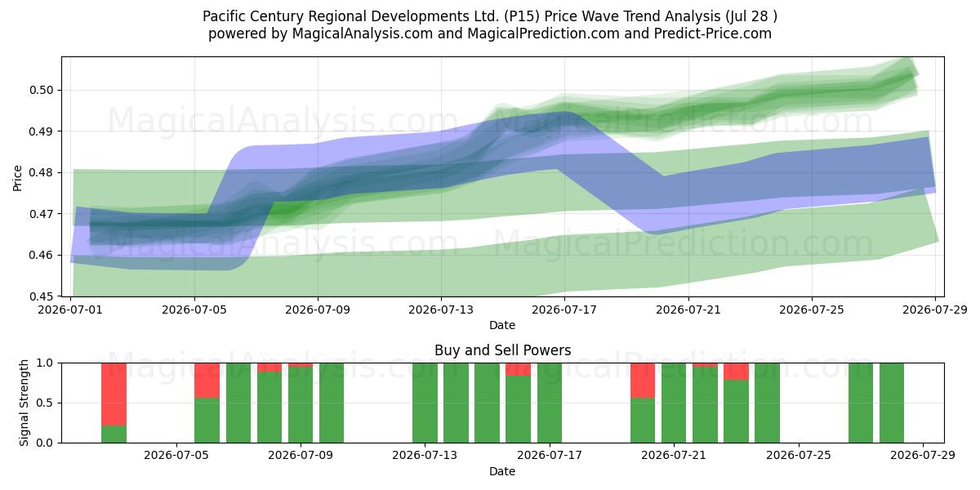Click the 2026-07-13 date on the Buy/Sell chart
Image resolution: width=980 pixels, height=490 pixels.
pos(425,456)
